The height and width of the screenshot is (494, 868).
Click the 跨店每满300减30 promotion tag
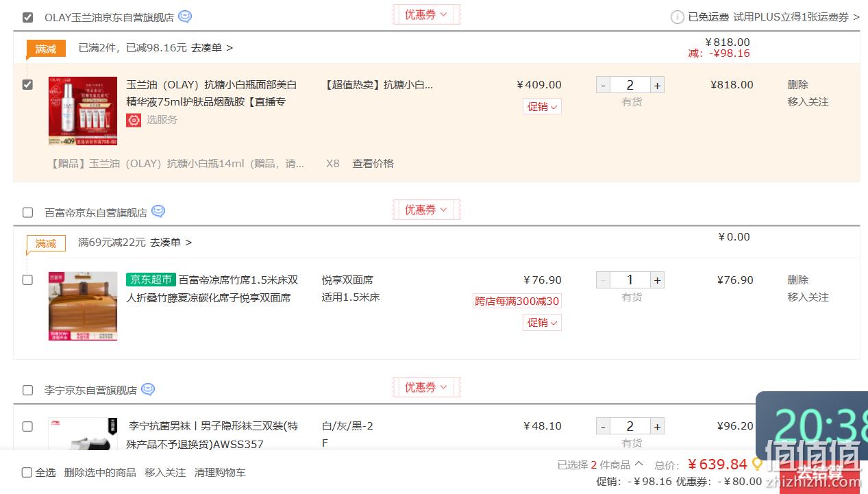pos(517,301)
